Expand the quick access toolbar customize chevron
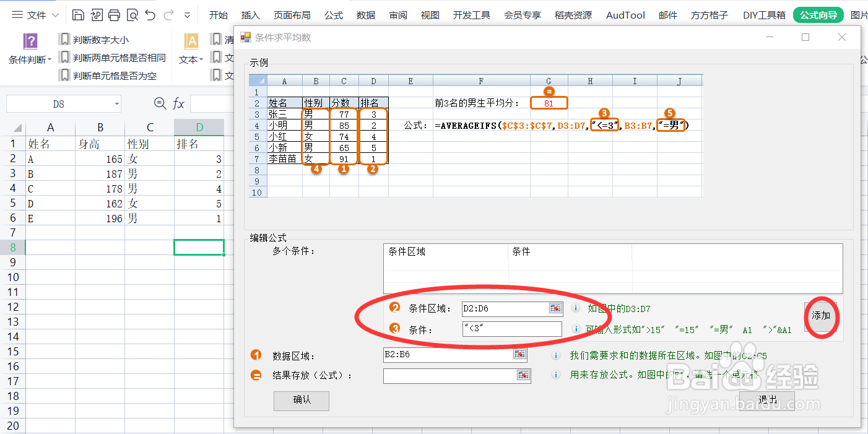Viewport: 868px width, 434px height. (x=187, y=15)
